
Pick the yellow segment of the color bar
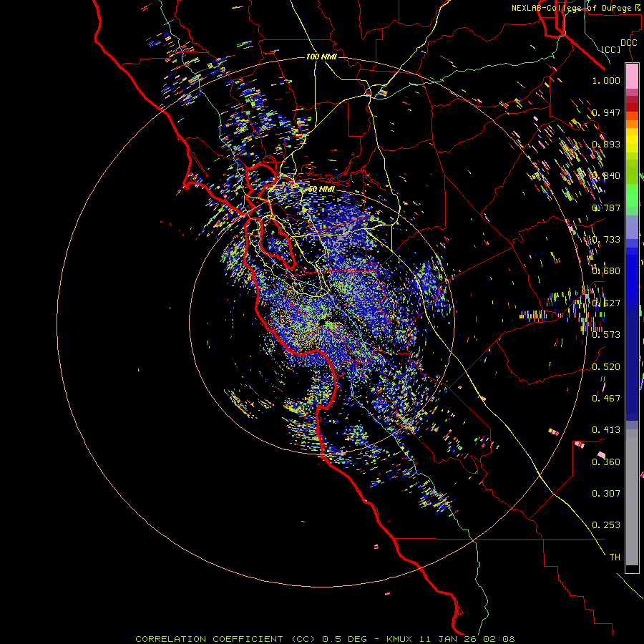[632, 140]
